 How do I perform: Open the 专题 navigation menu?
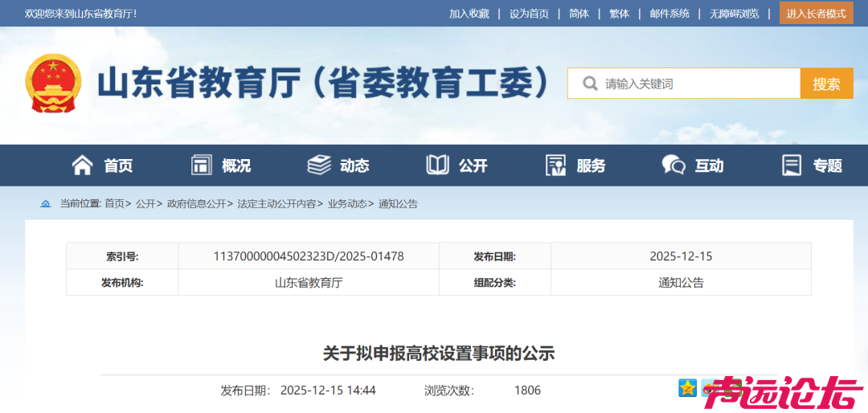[828, 166]
